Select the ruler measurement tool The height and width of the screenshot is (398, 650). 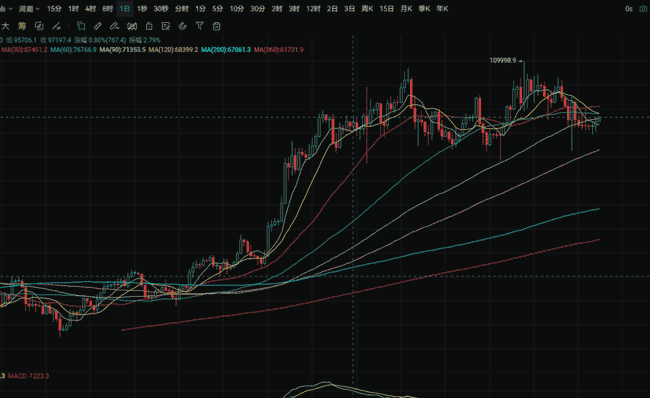pos(97,26)
